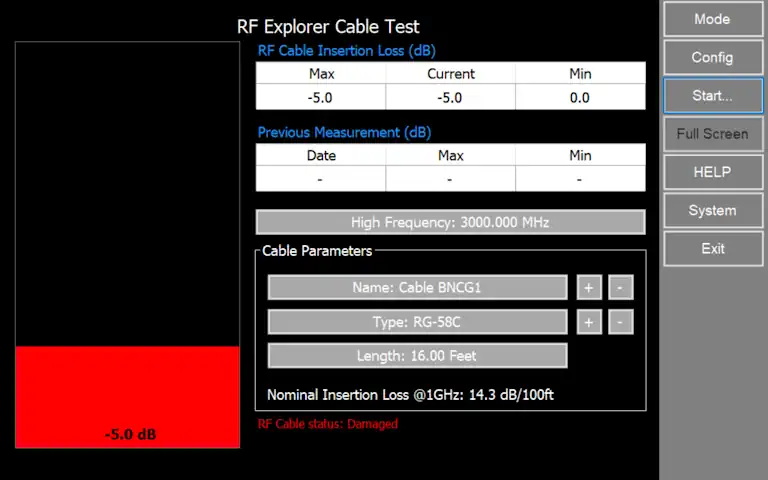768x480 pixels.
Task: Click the Max insertion loss value cell
Action: click(321, 98)
